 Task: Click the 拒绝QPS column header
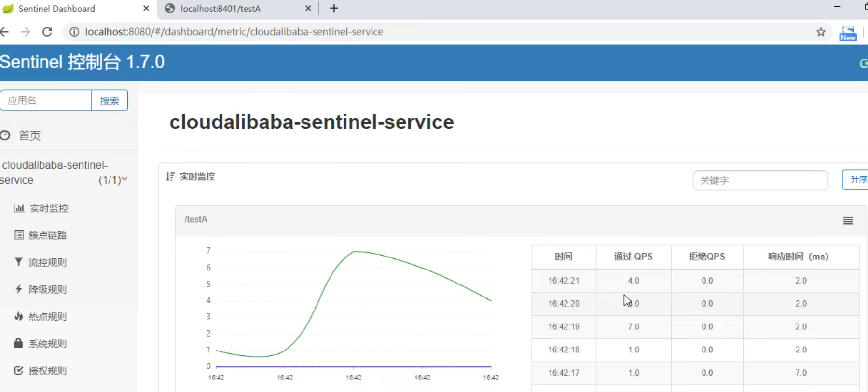pyautogui.click(x=707, y=257)
